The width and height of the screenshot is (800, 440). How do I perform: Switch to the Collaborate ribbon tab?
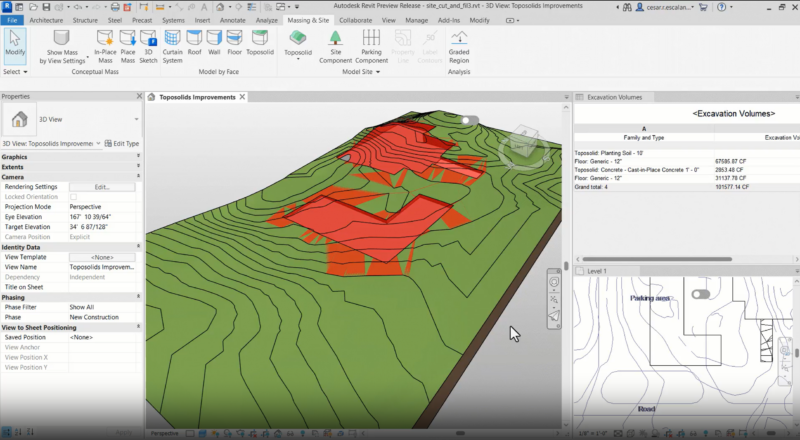coord(356,20)
